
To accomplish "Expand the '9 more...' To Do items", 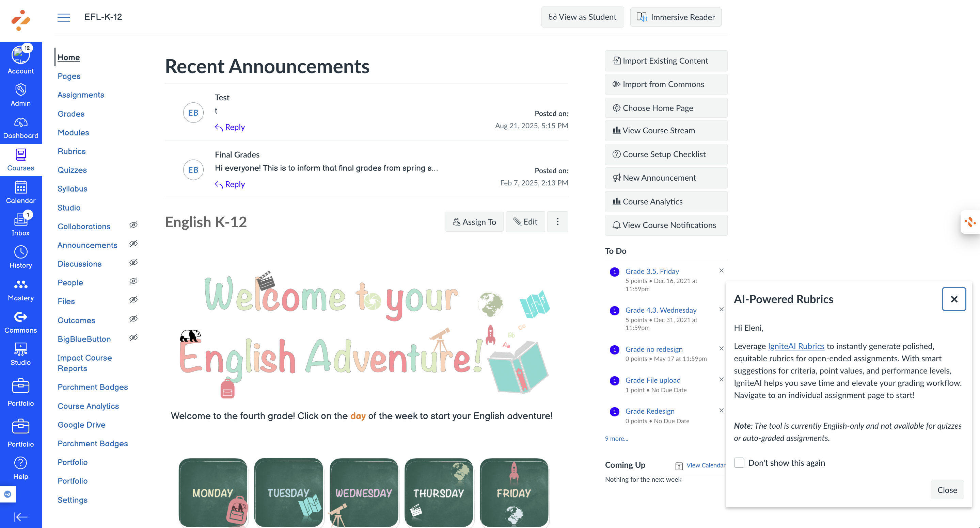I will (616, 439).
